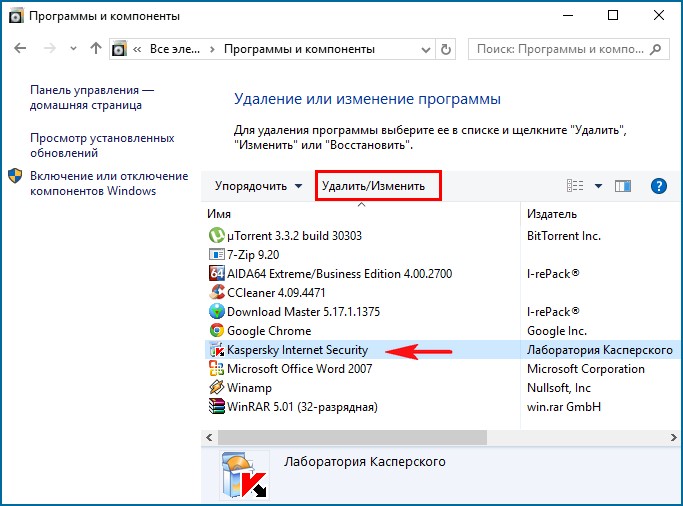Sort by the Издатель column header

coord(552,214)
